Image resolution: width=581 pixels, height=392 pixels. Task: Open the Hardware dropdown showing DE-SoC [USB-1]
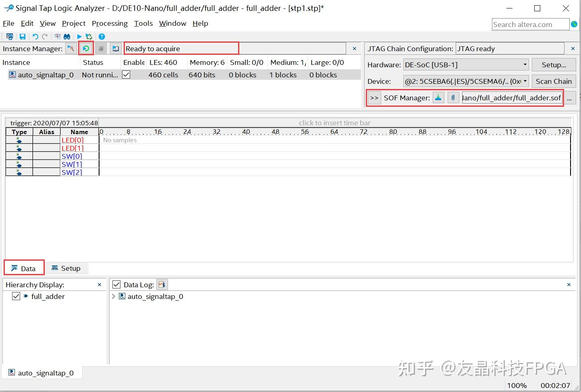click(525, 64)
